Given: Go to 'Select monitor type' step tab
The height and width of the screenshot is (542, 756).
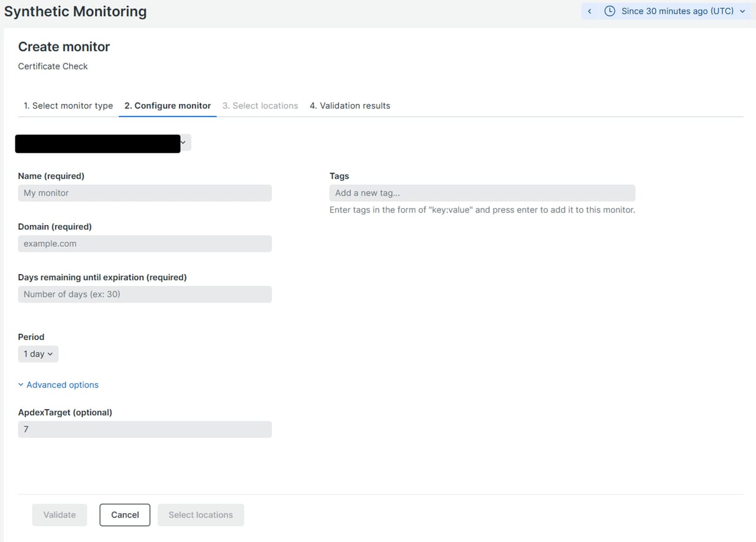Looking at the screenshot, I should click(x=68, y=106).
